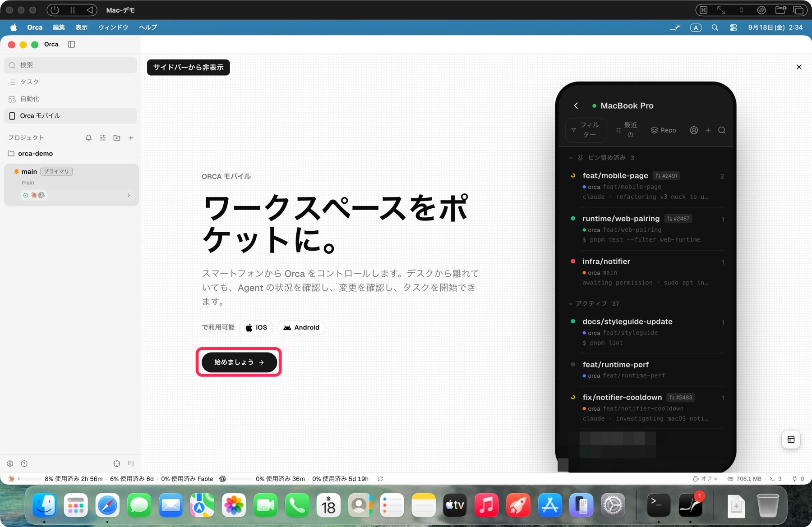Open the 自動化 item in the sidebar
Screen dimensions: 812x527
70,99
